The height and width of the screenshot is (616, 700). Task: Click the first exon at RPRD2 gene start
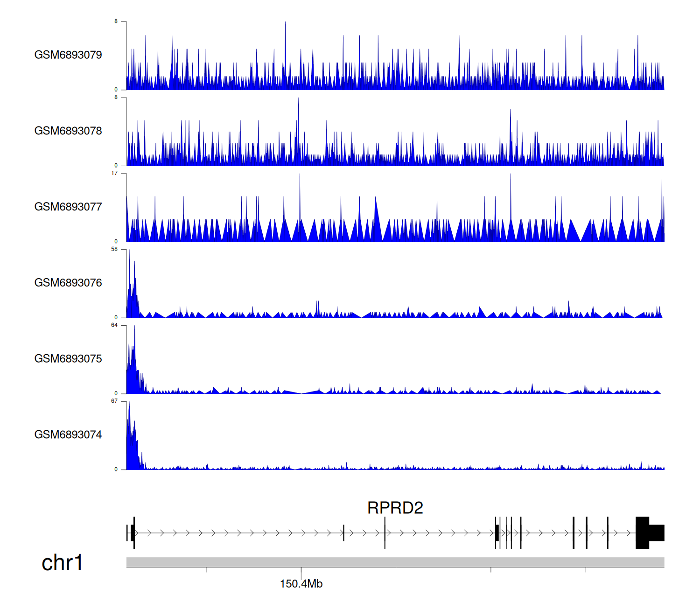tap(133, 533)
